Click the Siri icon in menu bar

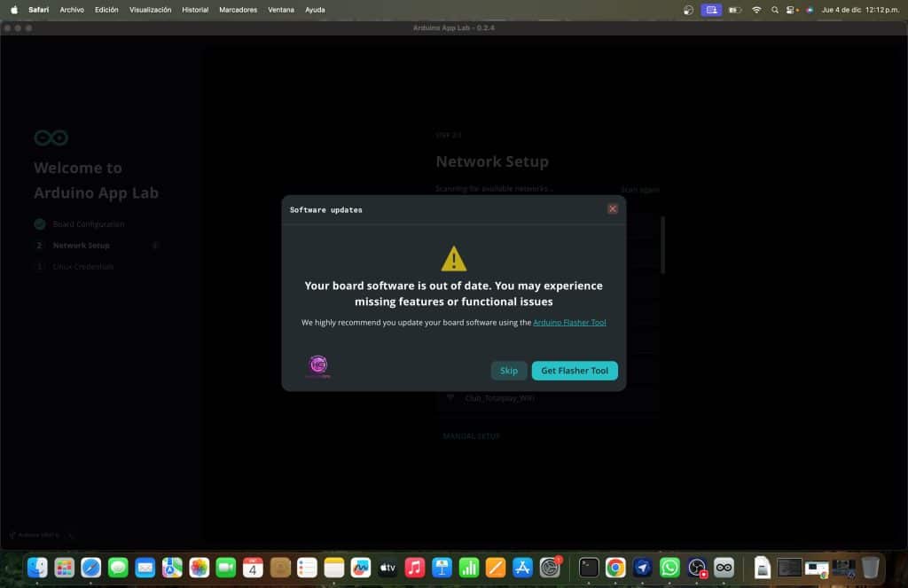810,10
